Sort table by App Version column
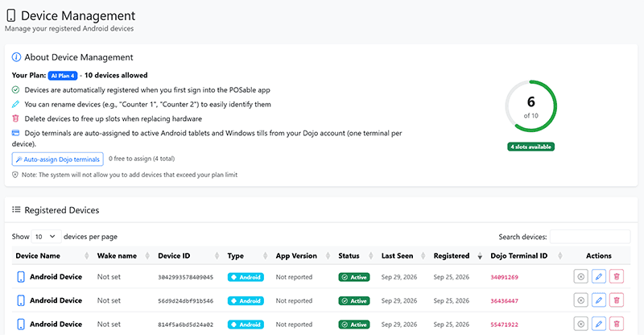This screenshot has height=335, width=644. [303, 255]
